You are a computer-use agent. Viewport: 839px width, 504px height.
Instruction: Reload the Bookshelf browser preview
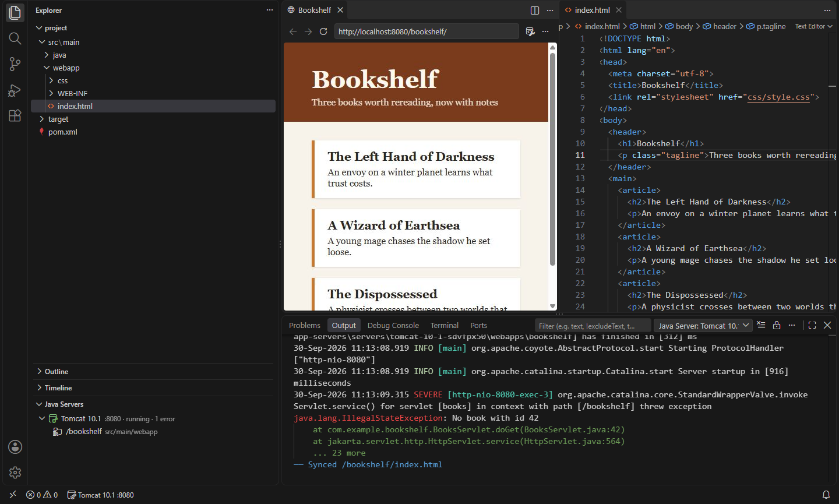323,31
